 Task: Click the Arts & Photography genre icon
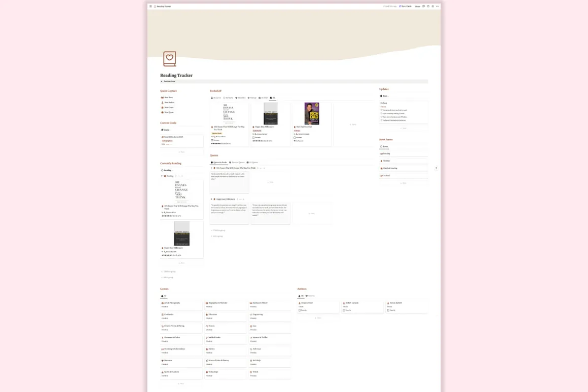[x=162, y=303]
